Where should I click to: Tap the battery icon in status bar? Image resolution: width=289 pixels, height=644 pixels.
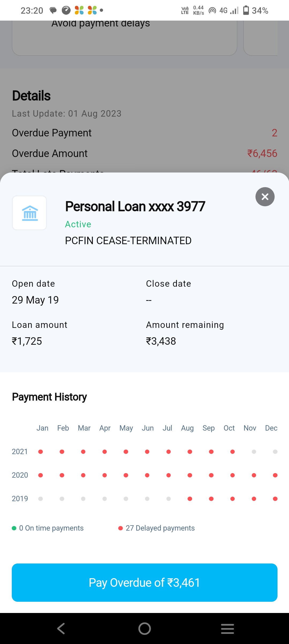(x=246, y=10)
